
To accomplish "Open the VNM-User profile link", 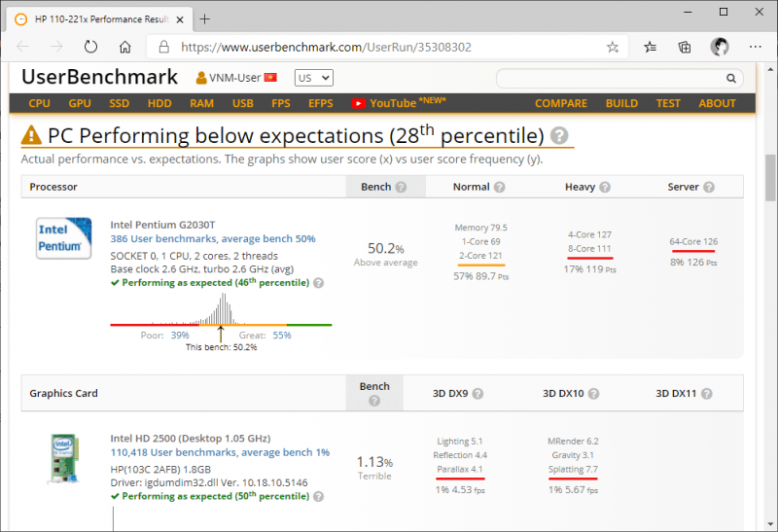I will (235, 78).
